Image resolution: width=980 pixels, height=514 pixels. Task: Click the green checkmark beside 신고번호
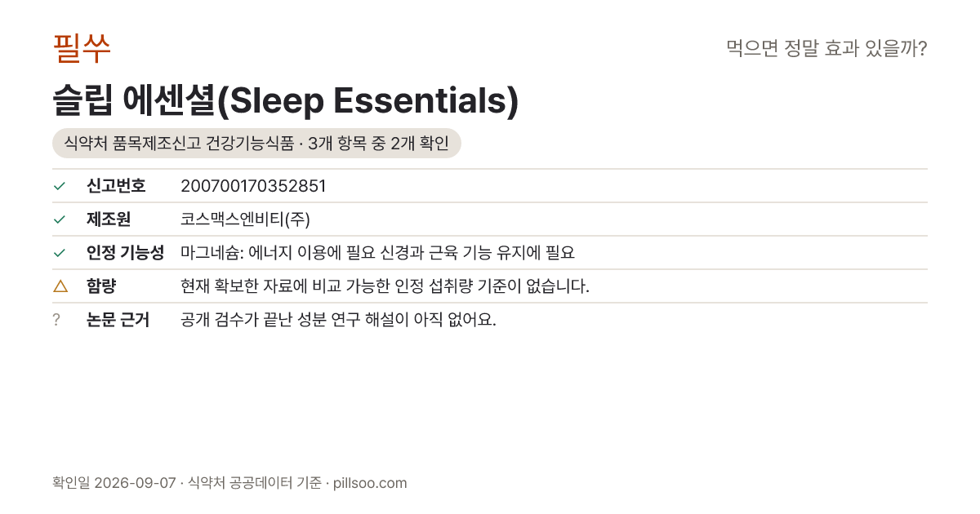59,186
